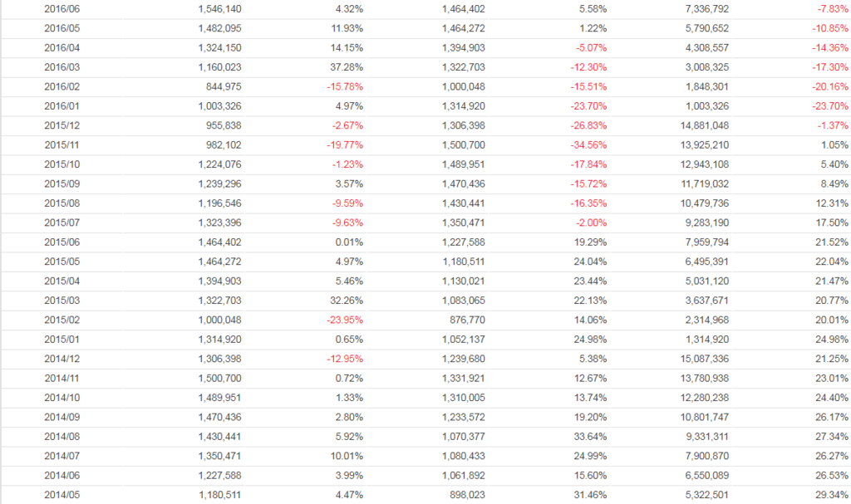Image resolution: width=851 pixels, height=504 pixels.
Task: Click the 2015/09 row date
Action: (x=62, y=184)
